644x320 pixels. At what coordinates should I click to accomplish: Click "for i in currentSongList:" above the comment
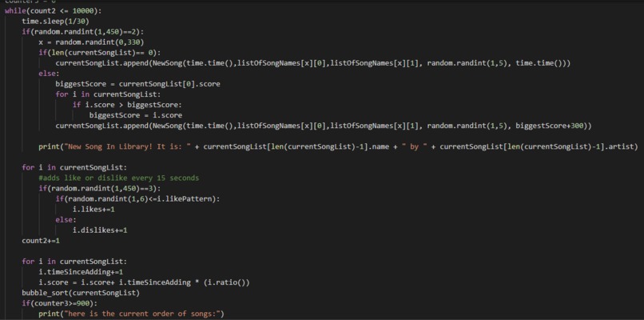74,167
